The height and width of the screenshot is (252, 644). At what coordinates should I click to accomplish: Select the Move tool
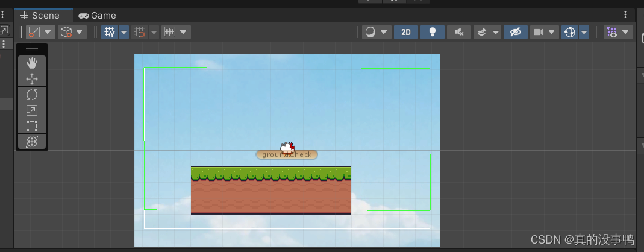pyautogui.click(x=31, y=79)
